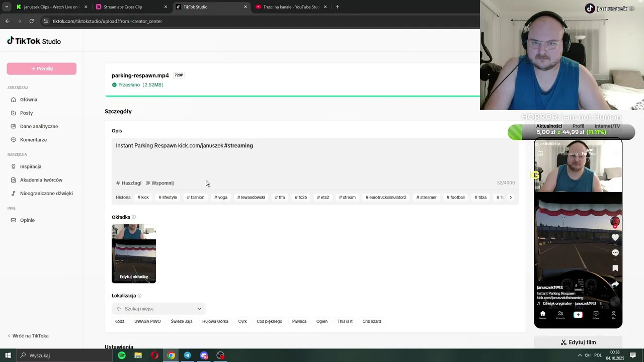644x362 pixels.
Task: Show hidden system tray icons
Action: tap(580, 355)
